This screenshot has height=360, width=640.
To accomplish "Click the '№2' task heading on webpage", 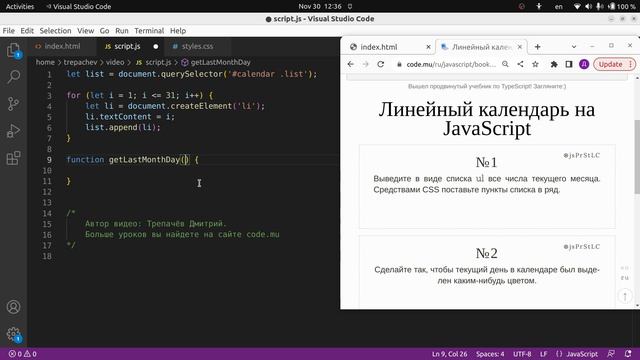I will 487,253.
